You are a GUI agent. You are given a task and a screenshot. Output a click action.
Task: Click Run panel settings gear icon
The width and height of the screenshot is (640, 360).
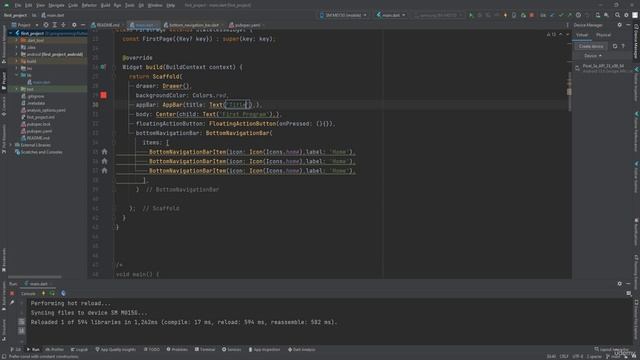coord(620,284)
